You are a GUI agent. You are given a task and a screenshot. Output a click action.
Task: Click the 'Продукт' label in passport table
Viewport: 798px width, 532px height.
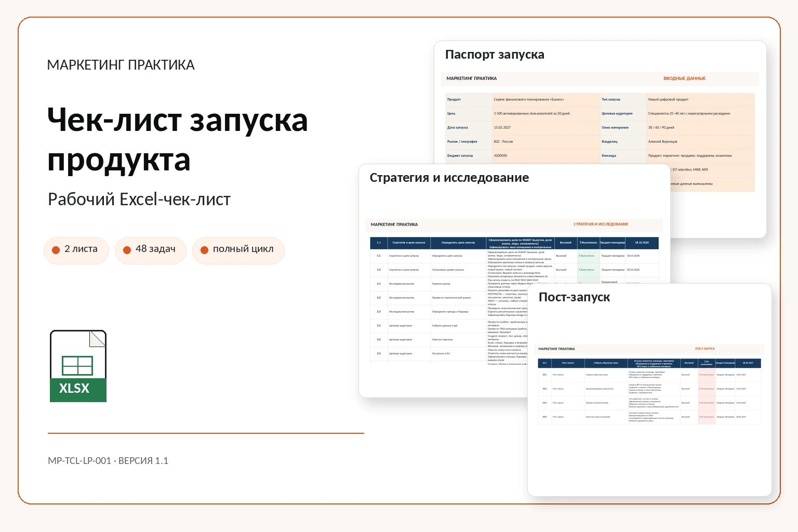[x=454, y=99]
